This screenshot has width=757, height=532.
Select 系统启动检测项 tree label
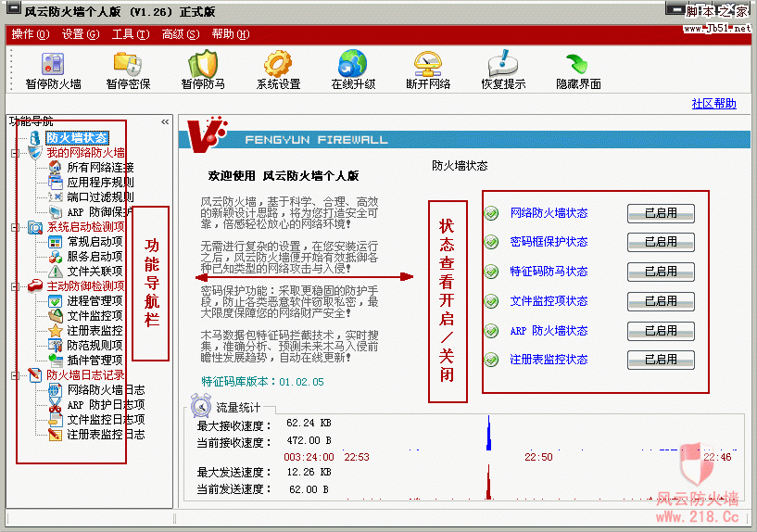pyautogui.click(x=85, y=227)
